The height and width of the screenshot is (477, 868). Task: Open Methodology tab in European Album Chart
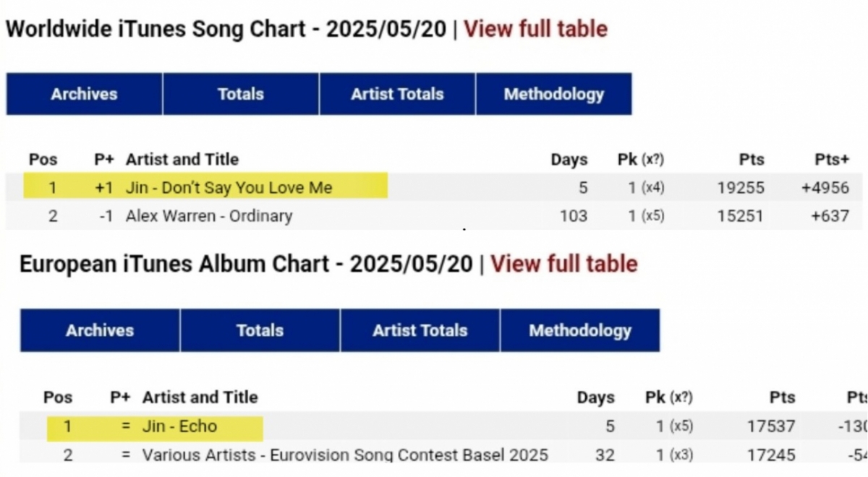pyautogui.click(x=579, y=330)
